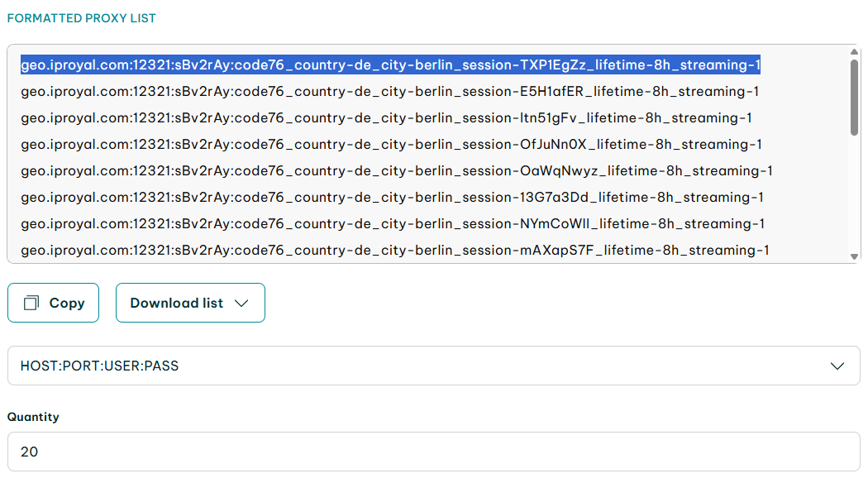Click the Quantity label
Image resolution: width=868 pixels, height=483 pixels.
[x=33, y=417]
